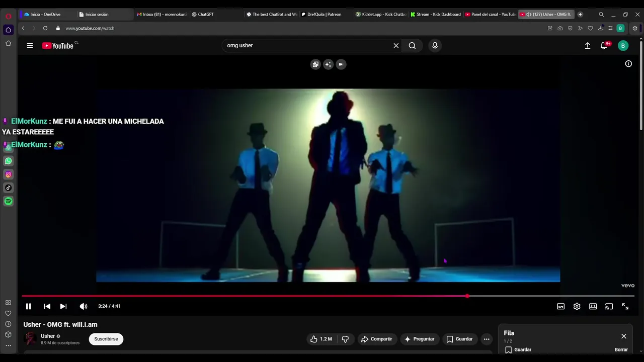Open the sidebar history clock icon

coord(8,324)
